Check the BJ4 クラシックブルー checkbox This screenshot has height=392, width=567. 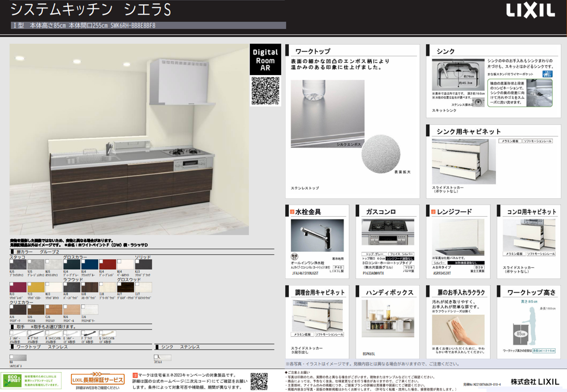coord(83,261)
